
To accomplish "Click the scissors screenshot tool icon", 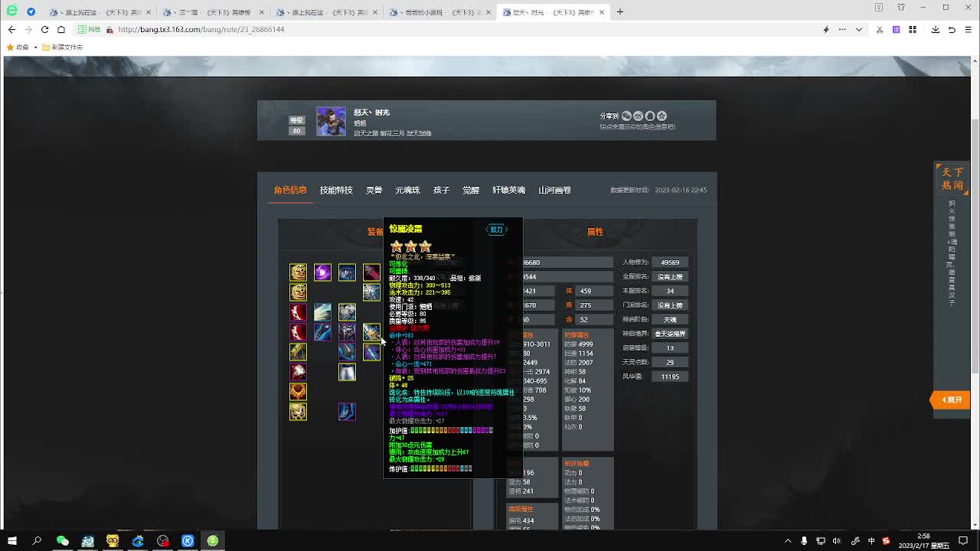I will (880, 29).
